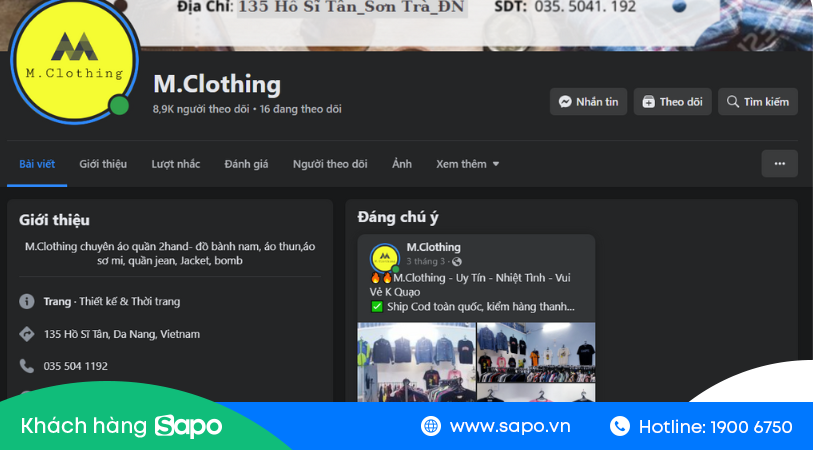Click the Địa Chỉ text in cover photo
This screenshot has width=813, height=450.
(206, 7)
